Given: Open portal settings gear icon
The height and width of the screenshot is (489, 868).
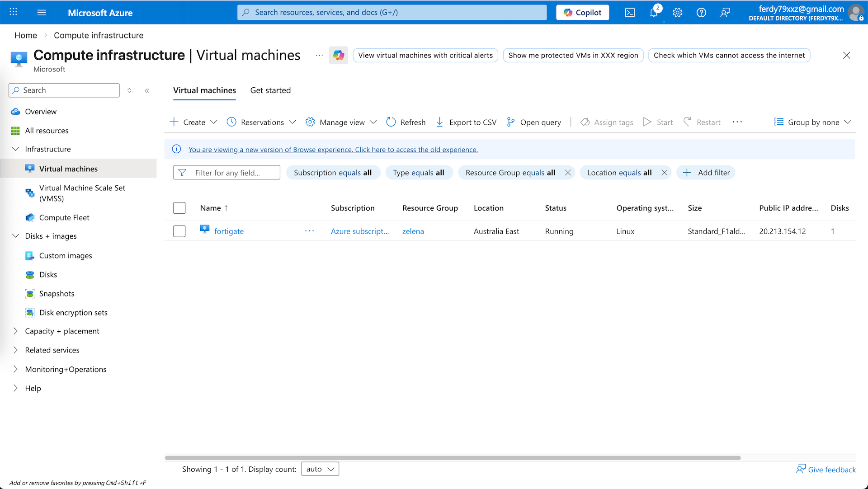Looking at the screenshot, I should click(x=677, y=13).
